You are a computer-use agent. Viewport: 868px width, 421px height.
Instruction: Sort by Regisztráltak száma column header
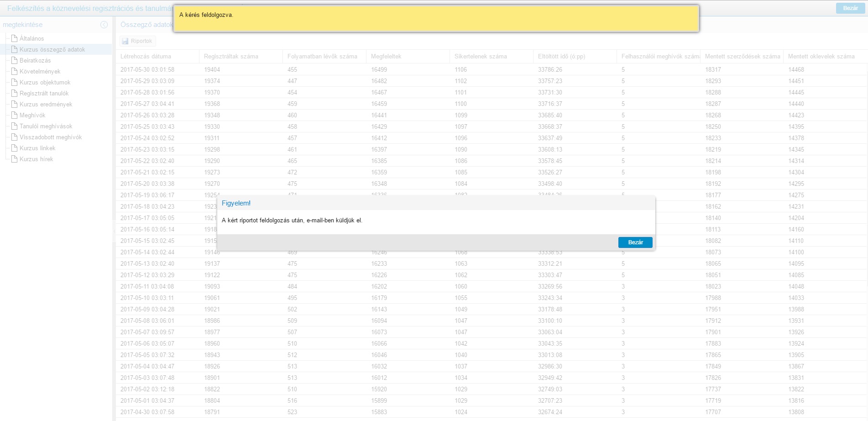231,57
